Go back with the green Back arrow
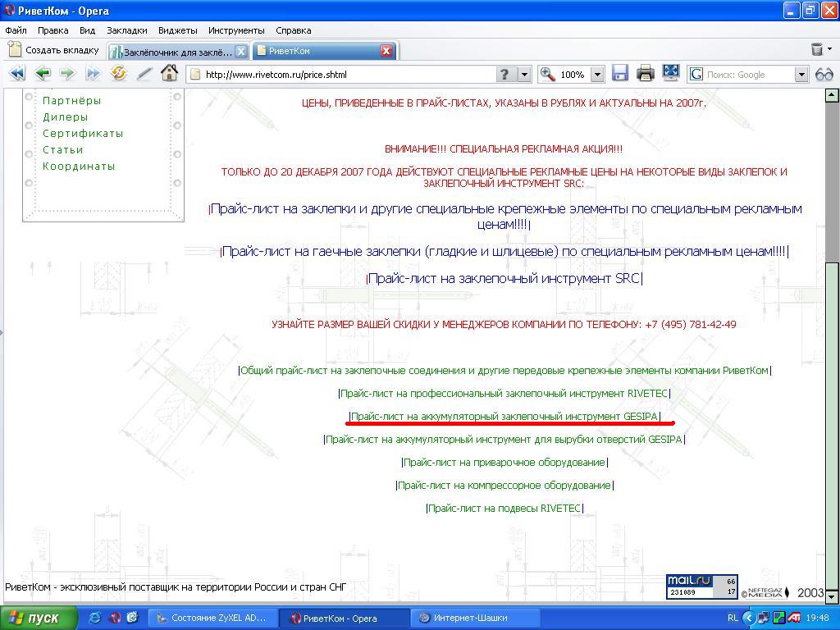The height and width of the screenshot is (630, 840). (x=43, y=73)
